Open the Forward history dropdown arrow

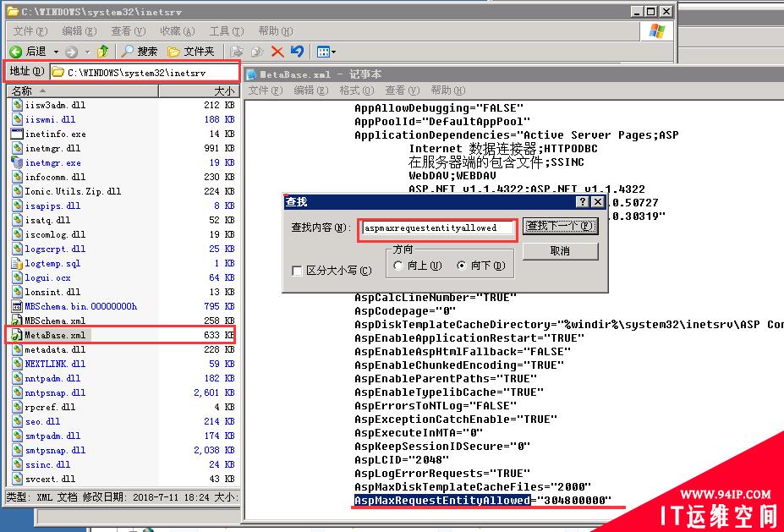pos(87,52)
